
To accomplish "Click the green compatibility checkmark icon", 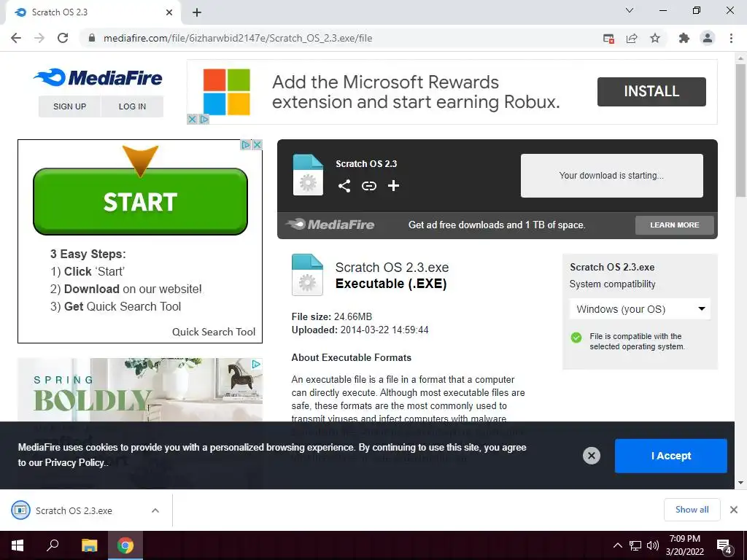I will (x=576, y=338).
